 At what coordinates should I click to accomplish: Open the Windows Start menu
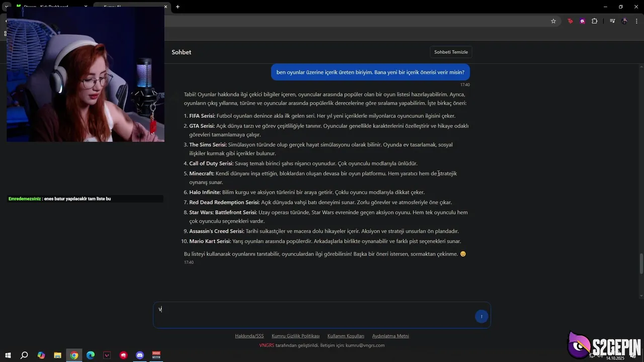[x=8, y=355]
